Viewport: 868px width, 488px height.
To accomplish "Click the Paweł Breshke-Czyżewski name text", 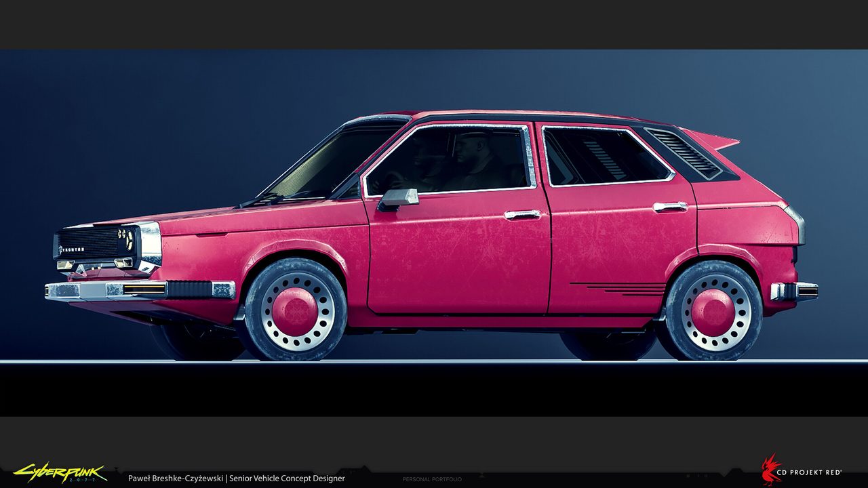I will point(175,479).
